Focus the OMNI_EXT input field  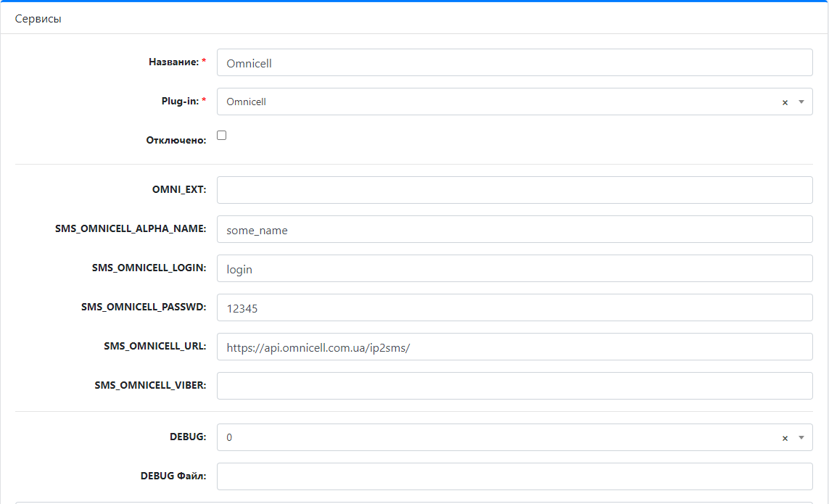click(x=514, y=190)
